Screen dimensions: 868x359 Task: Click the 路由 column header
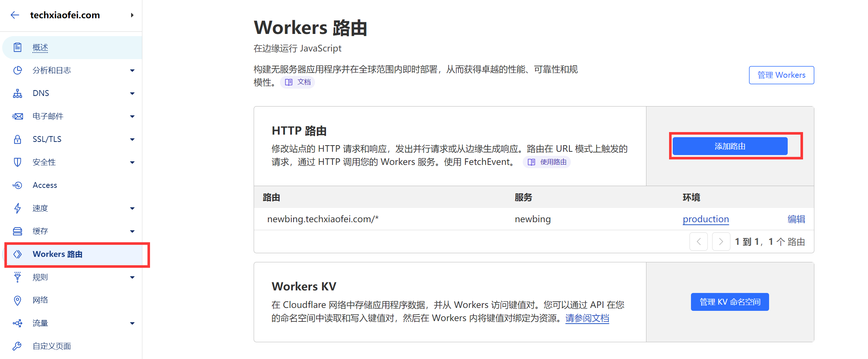(x=272, y=197)
